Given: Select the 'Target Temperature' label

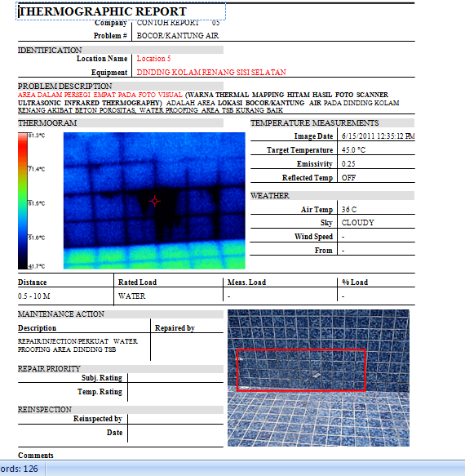Looking at the screenshot, I should point(299,150).
